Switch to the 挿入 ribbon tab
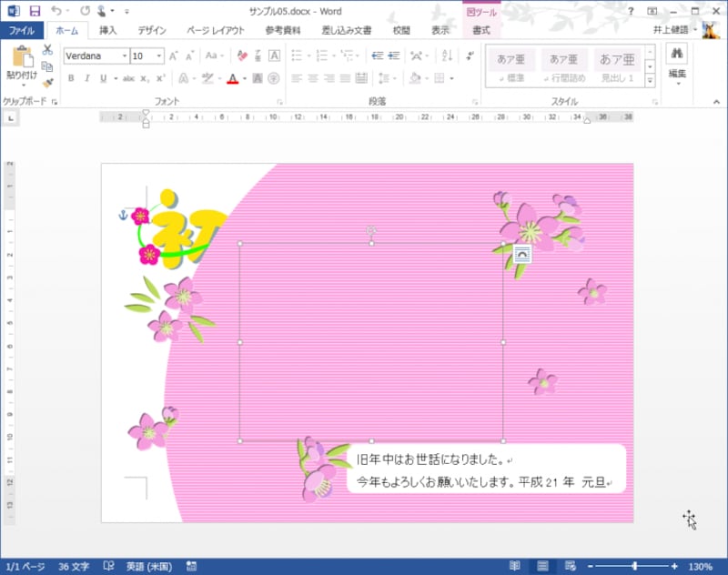728x575 pixels. point(106,30)
